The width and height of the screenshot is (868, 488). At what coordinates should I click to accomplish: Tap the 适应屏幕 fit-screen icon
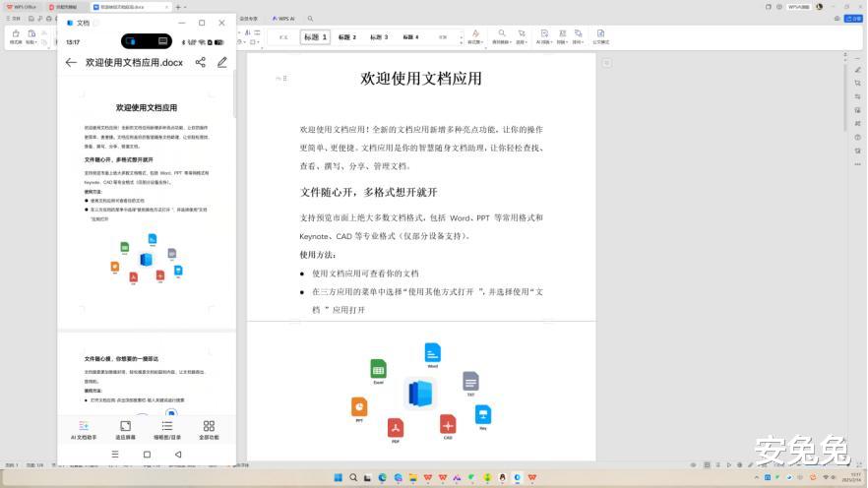pos(126,430)
